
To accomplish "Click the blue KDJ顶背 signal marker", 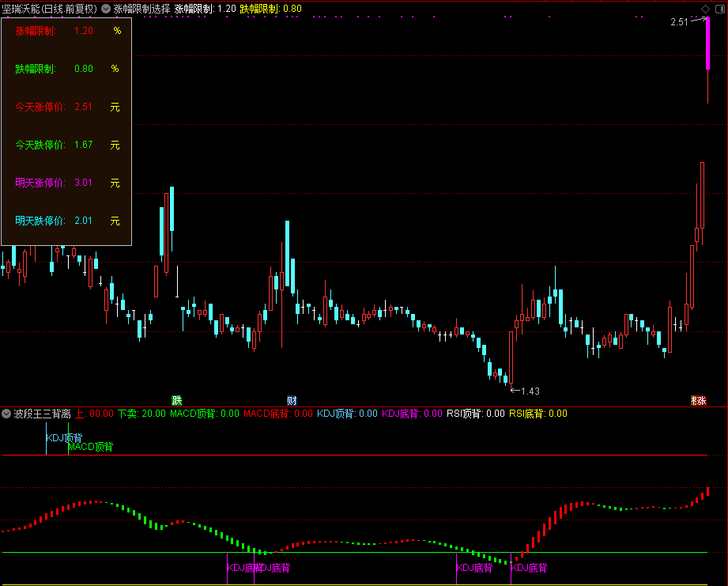I will (x=64, y=437).
